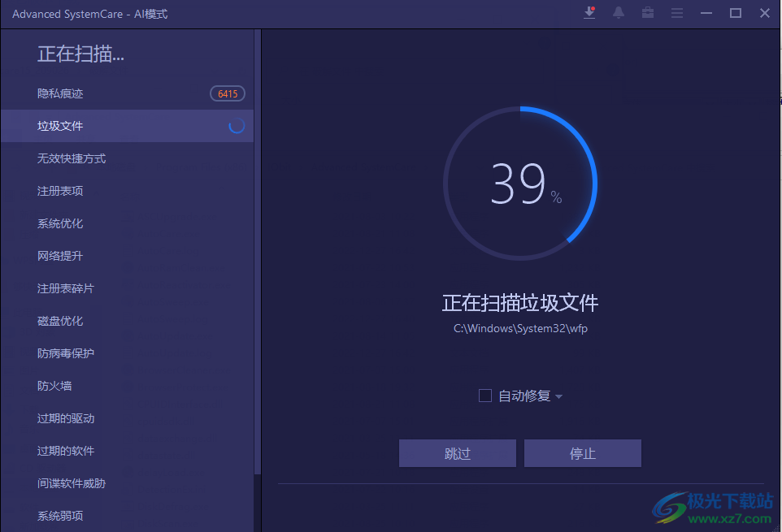Select 间谍软件威胁 in the scan list
Image resolution: width=782 pixels, height=532 pixels.
pos(127,483)
